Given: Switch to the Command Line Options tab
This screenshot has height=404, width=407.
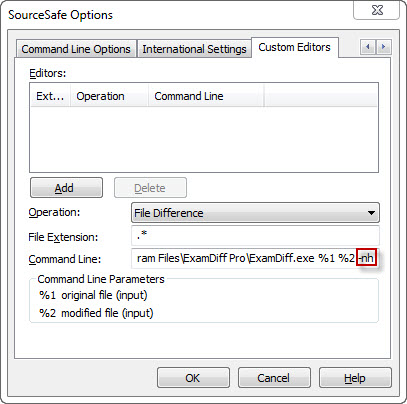Looking at the screenshot, I should pyautogui.click(x=76, y=49).
